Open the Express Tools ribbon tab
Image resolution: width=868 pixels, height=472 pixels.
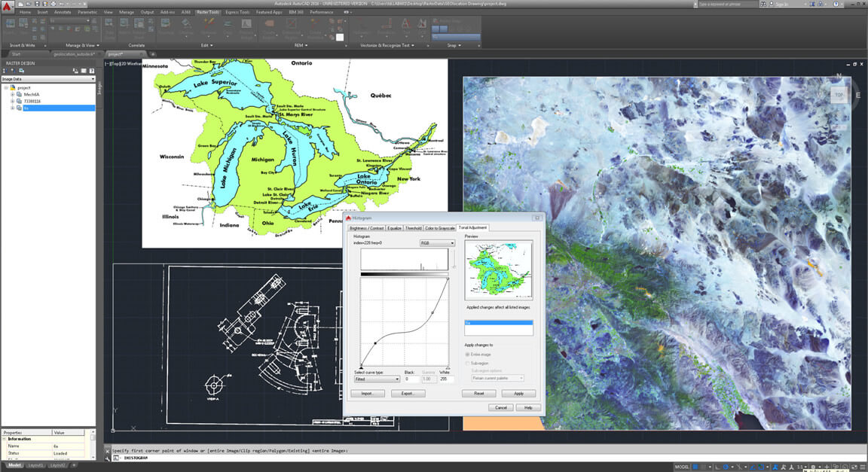pos(238,12)
